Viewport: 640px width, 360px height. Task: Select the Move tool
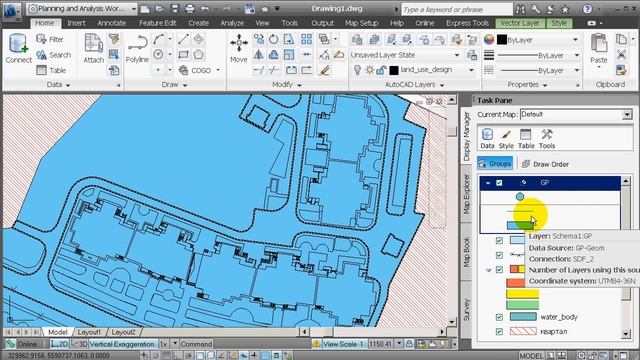(x=239, y=49)
